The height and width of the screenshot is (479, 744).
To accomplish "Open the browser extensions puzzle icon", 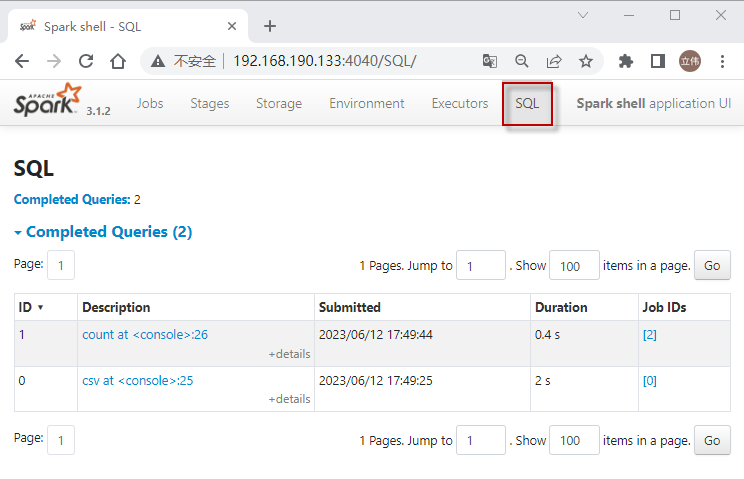I will [x=626, y=61].
